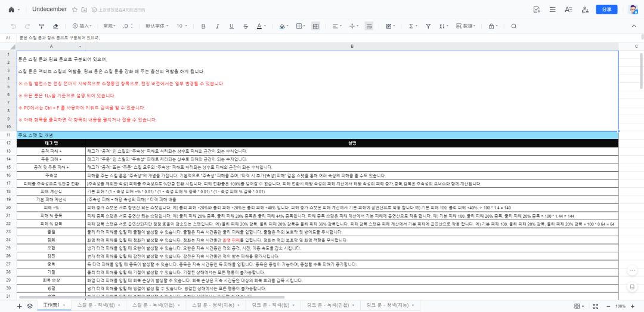Open the sort options

point(443,26)
